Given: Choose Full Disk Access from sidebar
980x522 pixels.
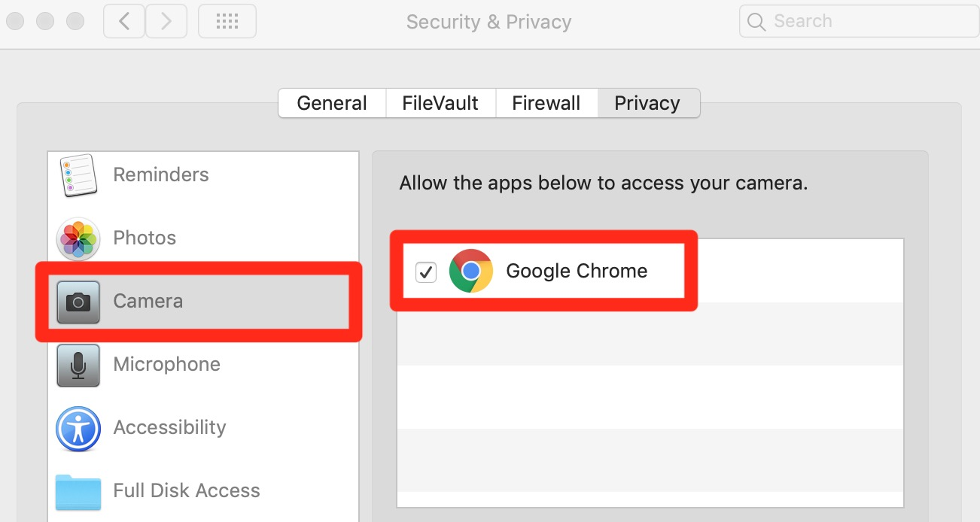Looking at the screenshot, I should coord(187,491).
